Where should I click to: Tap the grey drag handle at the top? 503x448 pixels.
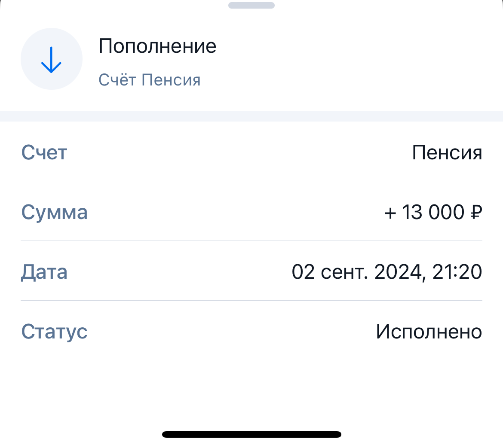(x=251, y=5)
